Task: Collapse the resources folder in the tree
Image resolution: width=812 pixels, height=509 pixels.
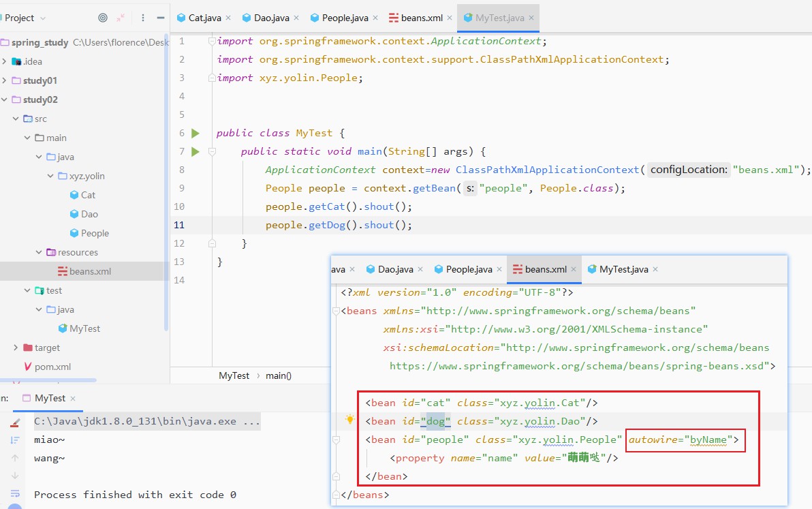Action: pos(39,252)
